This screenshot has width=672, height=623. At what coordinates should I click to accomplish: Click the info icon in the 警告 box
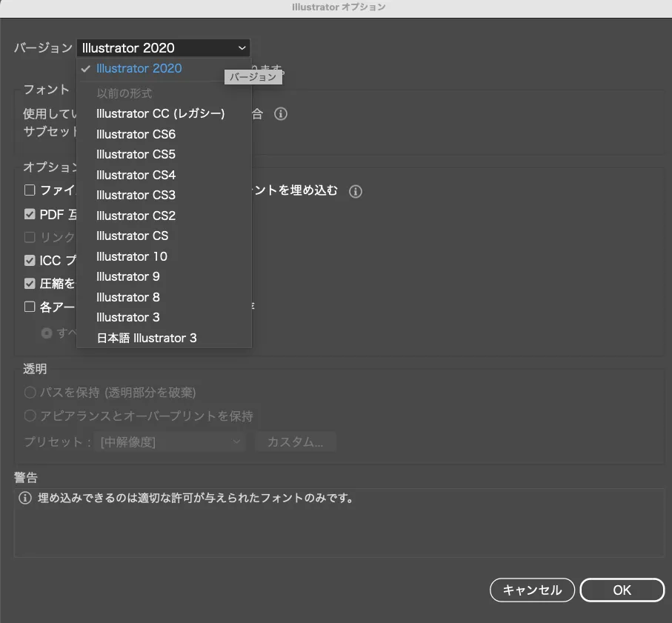point(25,498)
